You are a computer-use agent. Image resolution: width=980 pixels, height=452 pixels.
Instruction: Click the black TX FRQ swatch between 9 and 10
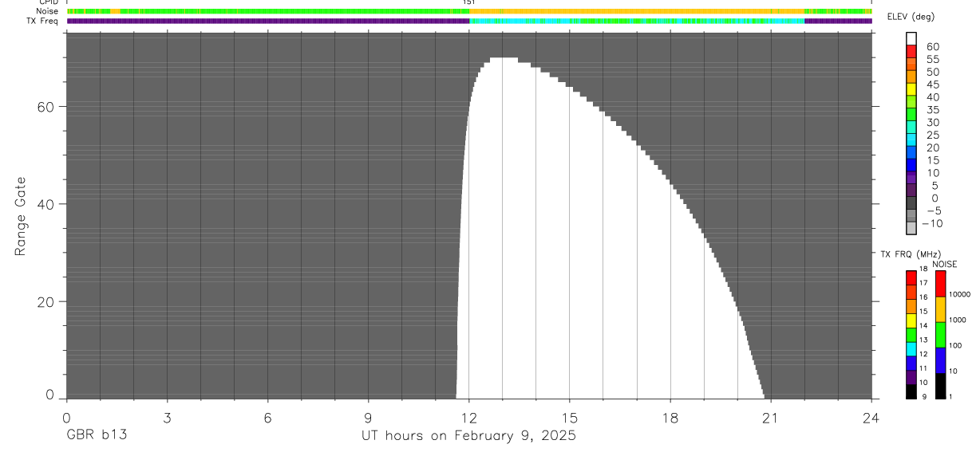[x=911, y=390]
